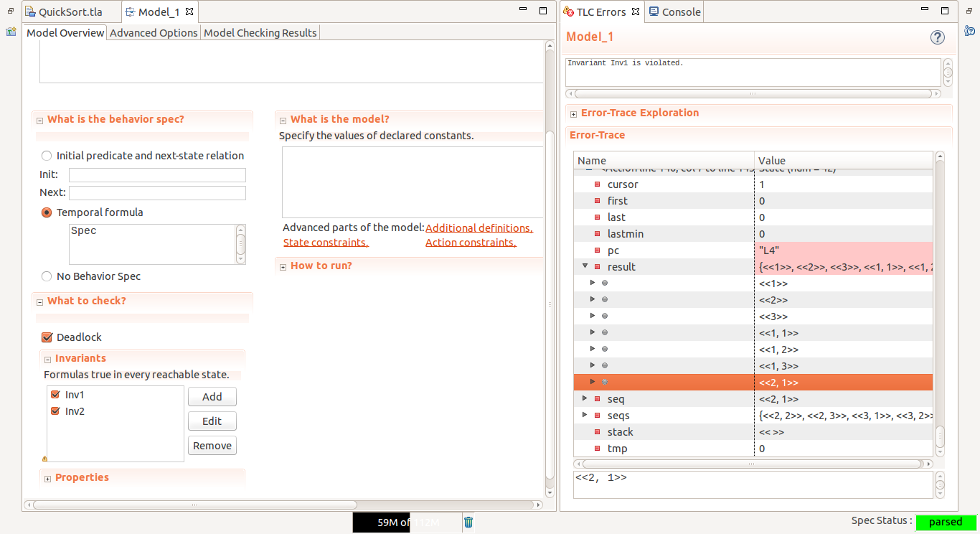Image resolution: width=980 pixels, height=534 pixels.
Task: Open the State constraints link
Action: point(326,243)
